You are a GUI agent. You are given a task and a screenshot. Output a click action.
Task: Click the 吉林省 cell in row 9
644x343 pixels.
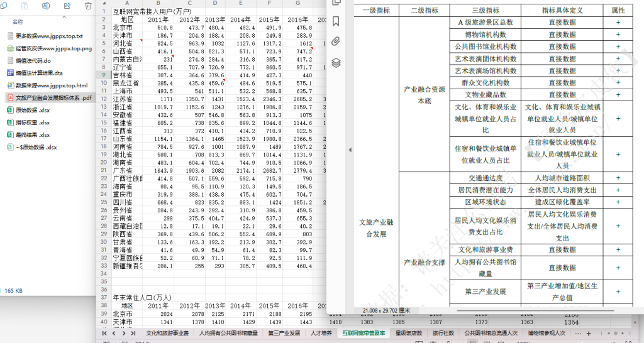tap(127, 75)
